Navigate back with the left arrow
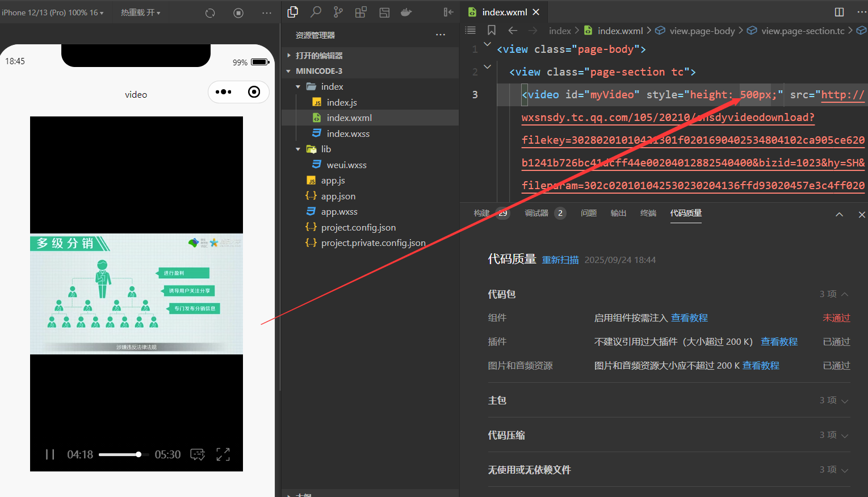The width and height of the screenshot is (868, 497). (513, 31)
